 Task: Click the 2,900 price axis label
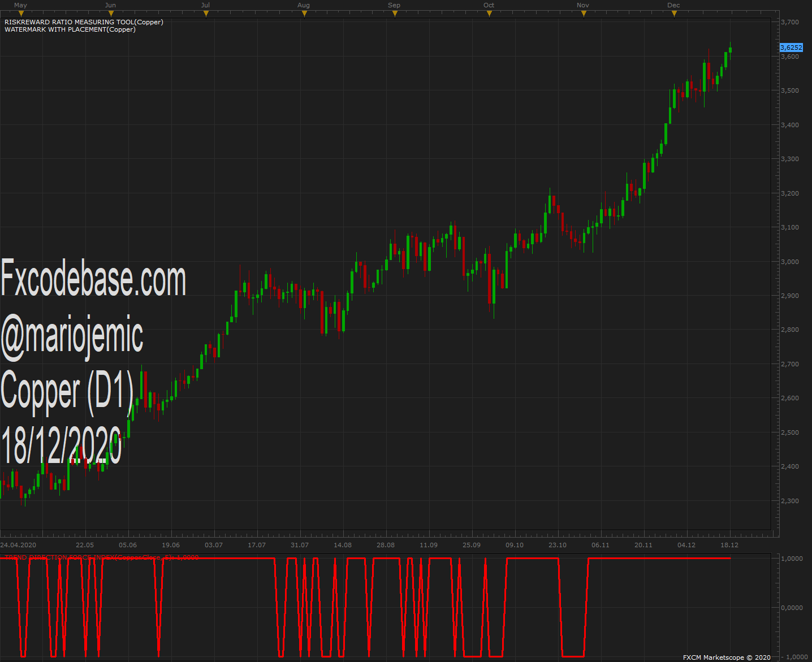point(790,296)
